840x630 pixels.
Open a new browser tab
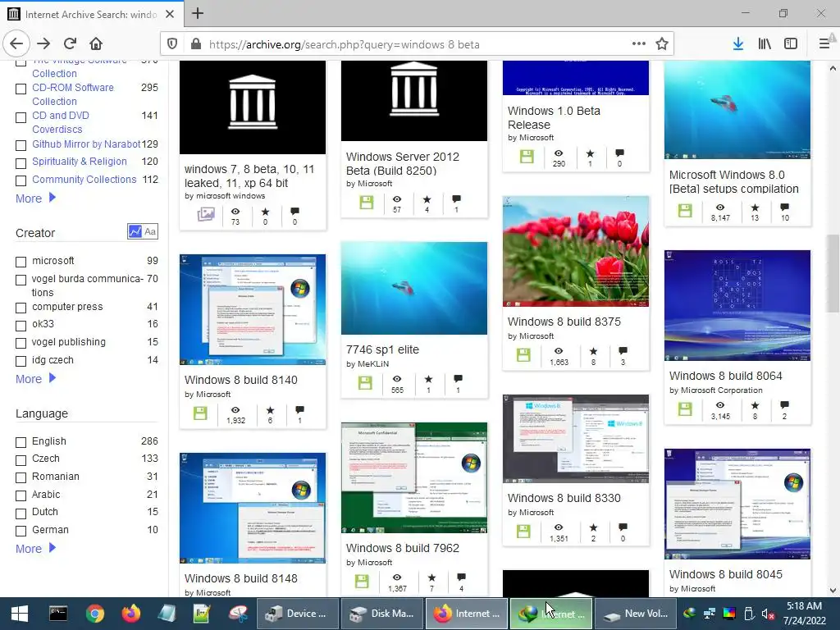pos(198,13)
